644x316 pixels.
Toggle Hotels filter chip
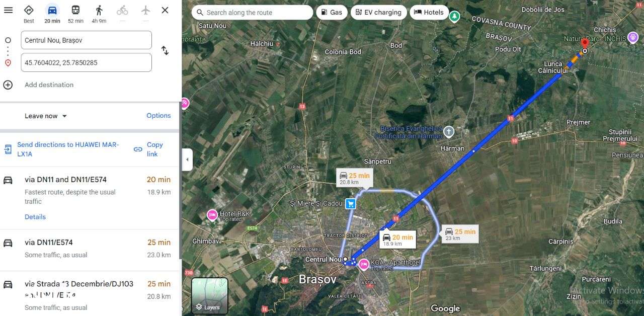pos(429,13)
